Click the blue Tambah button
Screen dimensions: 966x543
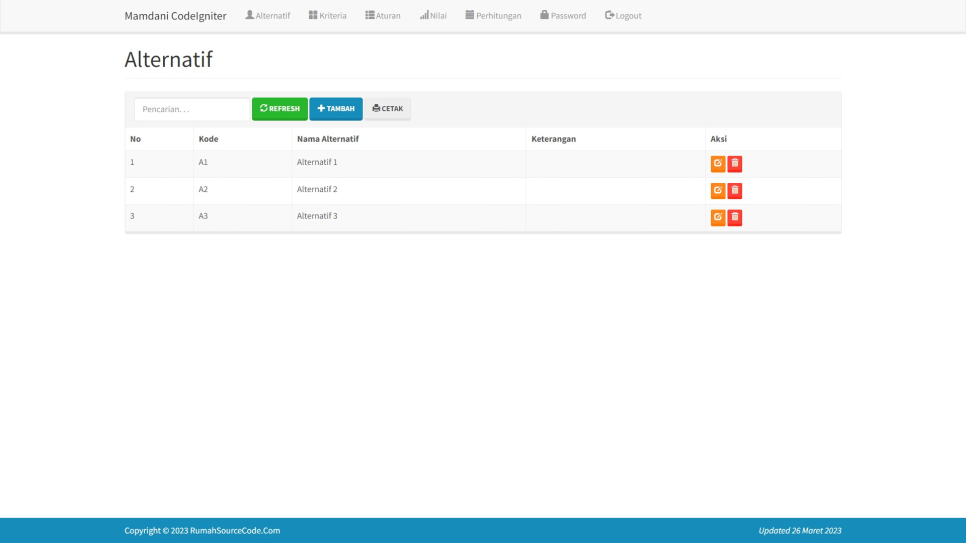(x=335, y=109)
